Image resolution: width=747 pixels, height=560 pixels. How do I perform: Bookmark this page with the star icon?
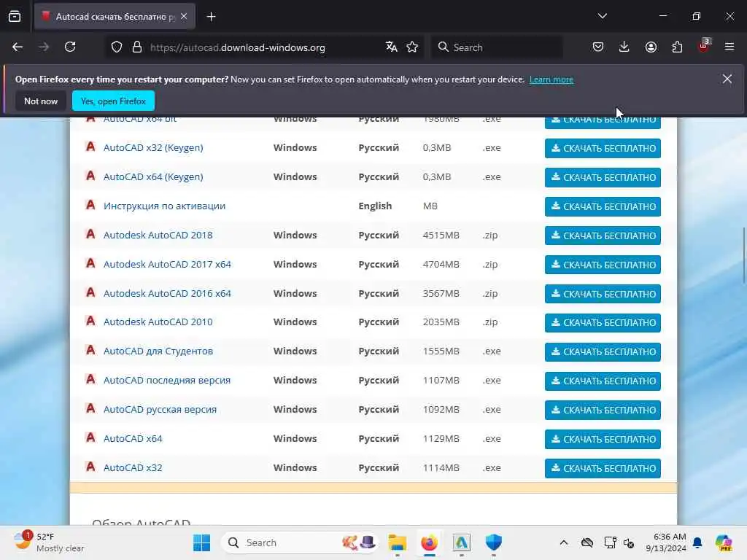point(413,47)
